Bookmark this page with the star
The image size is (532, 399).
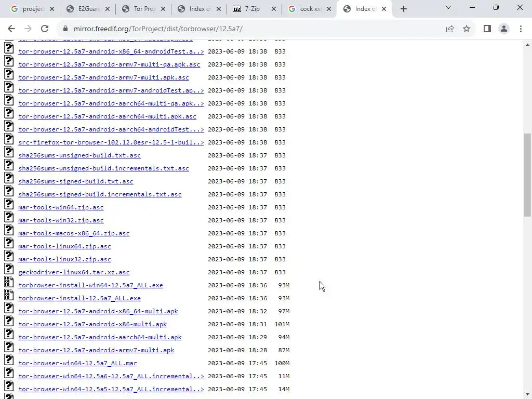(x=467, y=29)
